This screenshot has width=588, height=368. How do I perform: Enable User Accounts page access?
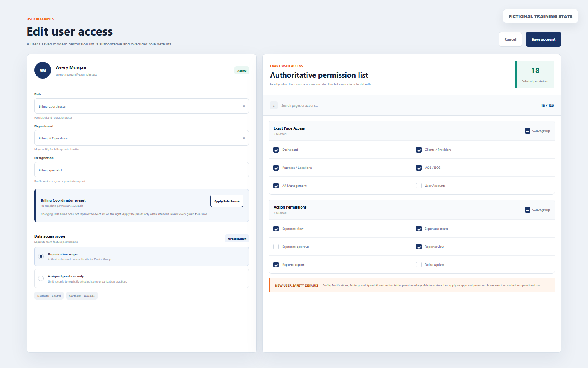(x=419, y=186)
